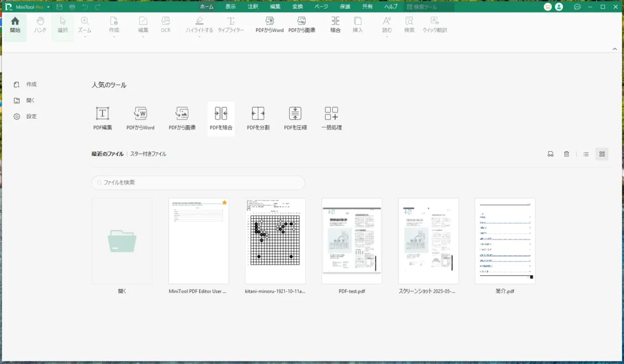Open the PDF編集 popular tool
The height and width of the screenshot is (364, 624).
102,119
